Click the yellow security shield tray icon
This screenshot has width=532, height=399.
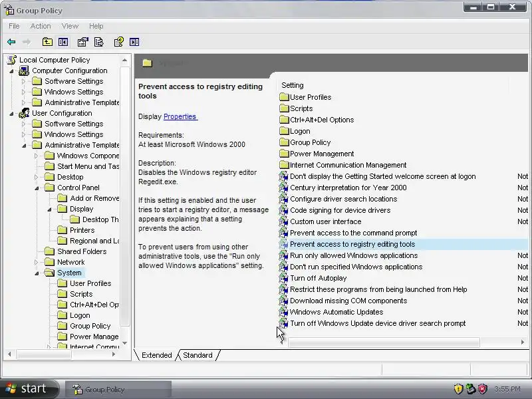coord(458,389)
